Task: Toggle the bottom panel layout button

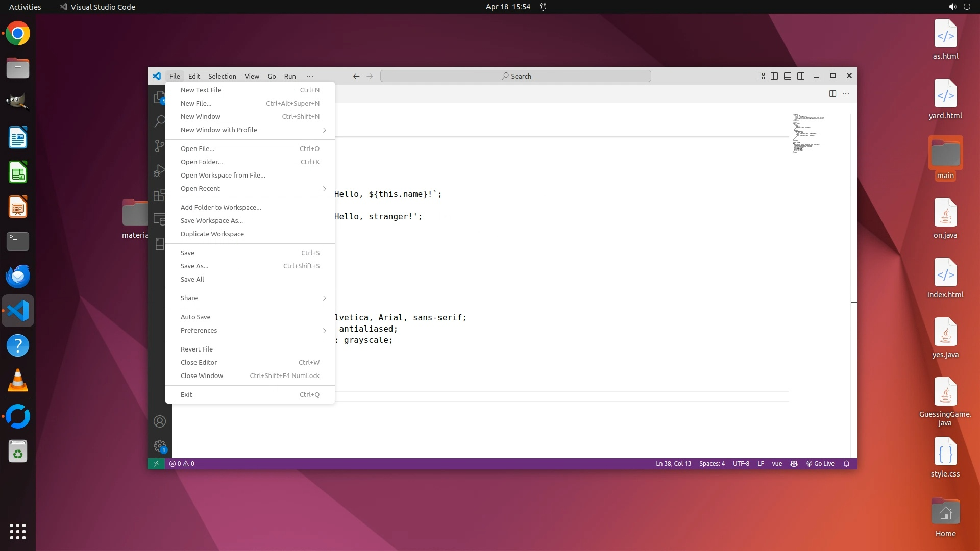Action: [x=788, y=76]
